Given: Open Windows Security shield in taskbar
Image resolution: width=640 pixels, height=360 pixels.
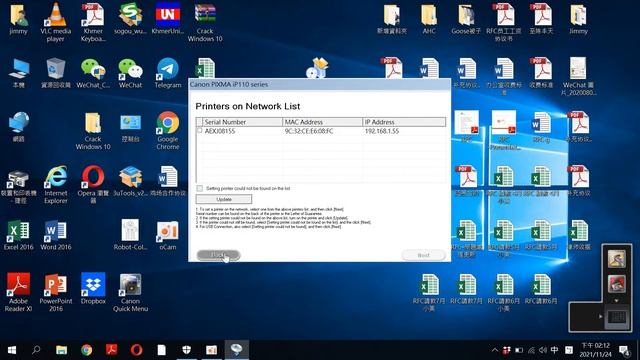Looking at the screenshot, I should [x=187, y=350].
